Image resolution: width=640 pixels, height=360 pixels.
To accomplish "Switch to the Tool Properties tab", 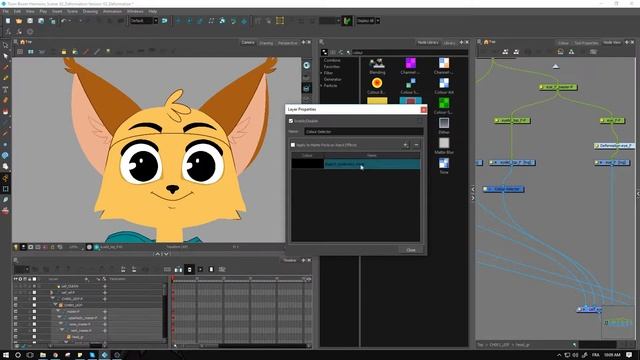I will (x=586, y=43).
